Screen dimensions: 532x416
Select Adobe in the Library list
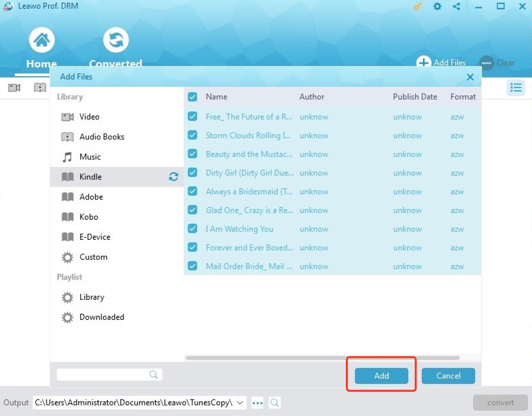[x=91, y=197]
